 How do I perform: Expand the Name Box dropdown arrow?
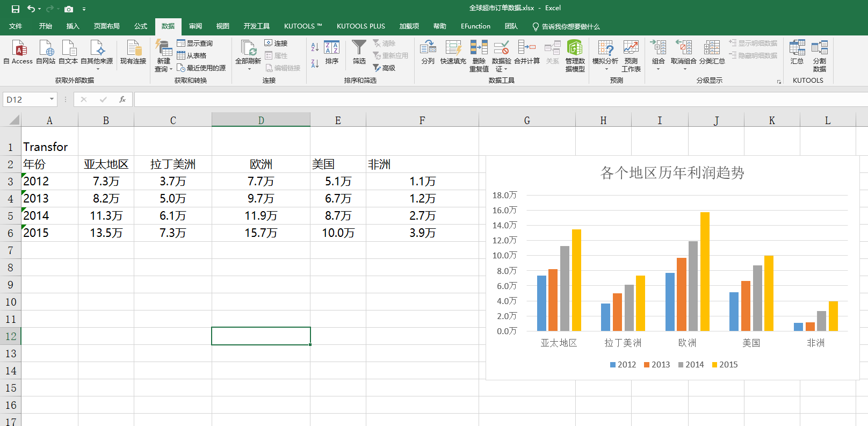pos(52,99)
